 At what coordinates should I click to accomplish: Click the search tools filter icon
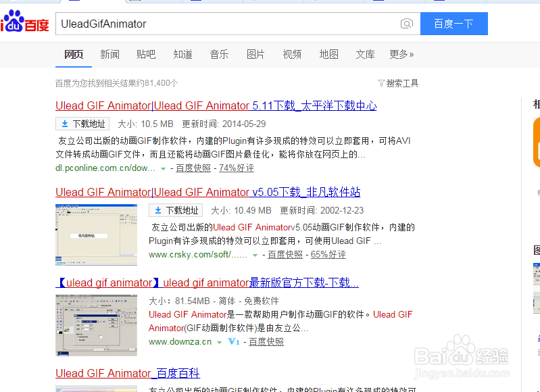pyautogui.click(x=381, y=83)
